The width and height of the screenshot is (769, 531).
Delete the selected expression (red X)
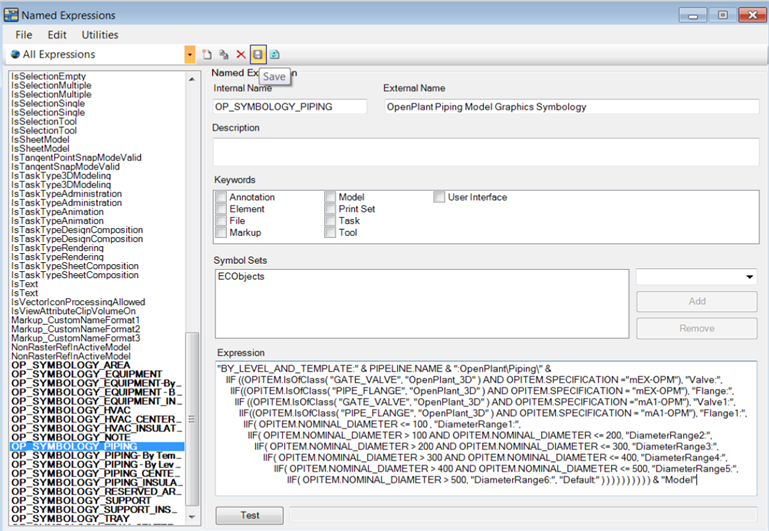point(241,54)
